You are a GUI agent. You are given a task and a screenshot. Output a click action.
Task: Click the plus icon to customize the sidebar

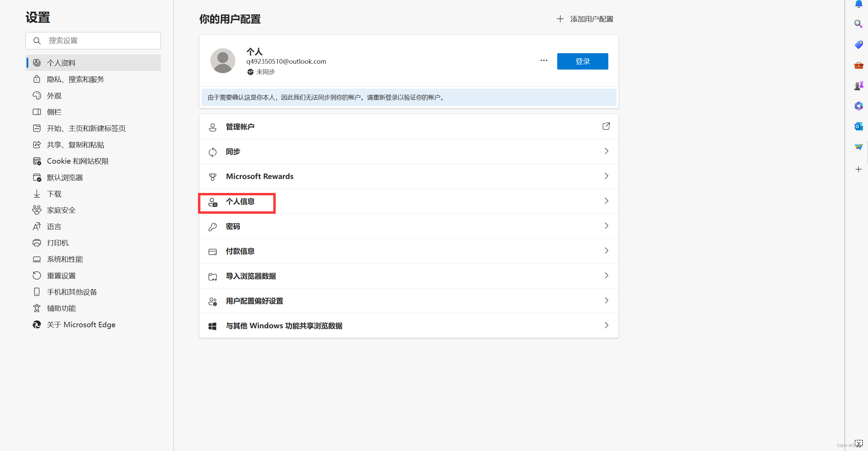[x=858, y=169]
